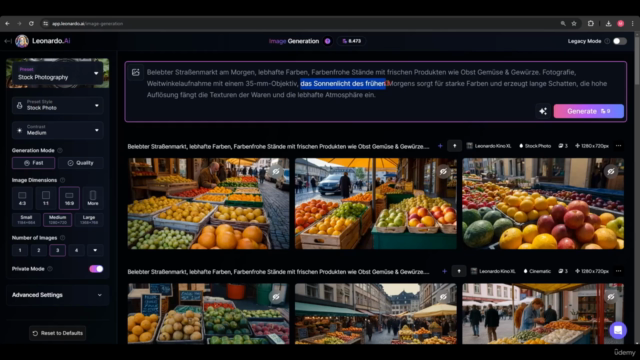Click the plus icon on the Cinematic generation row
The height and width of the screenshot is (360, 640).
(444, 271)
